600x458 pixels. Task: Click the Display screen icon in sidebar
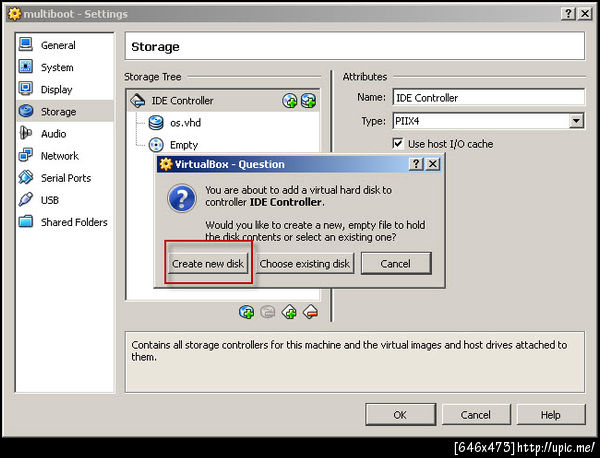26,89
